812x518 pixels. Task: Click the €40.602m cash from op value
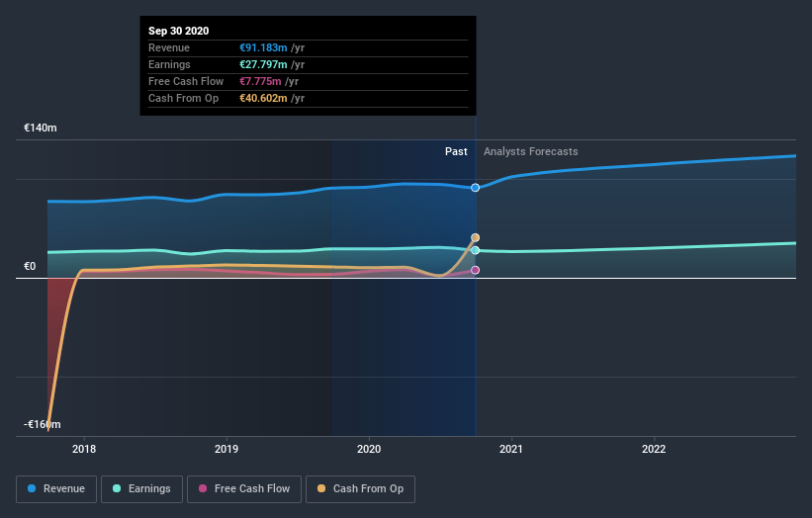263,98
